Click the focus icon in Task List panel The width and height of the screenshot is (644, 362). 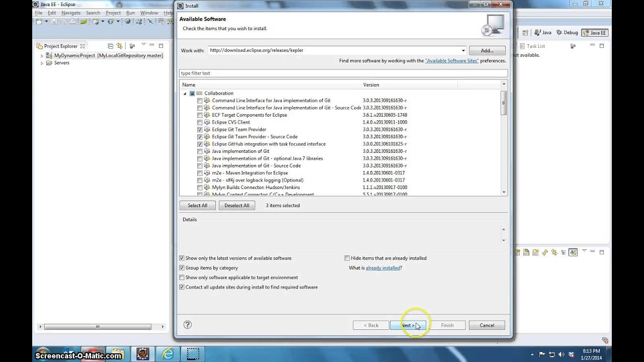coord(573,46)
